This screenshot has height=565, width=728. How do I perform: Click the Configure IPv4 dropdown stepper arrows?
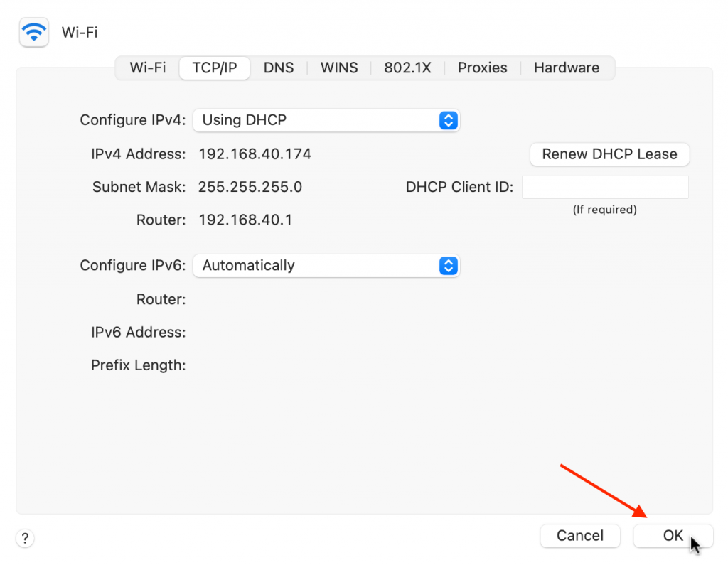(x=448, y=120)
